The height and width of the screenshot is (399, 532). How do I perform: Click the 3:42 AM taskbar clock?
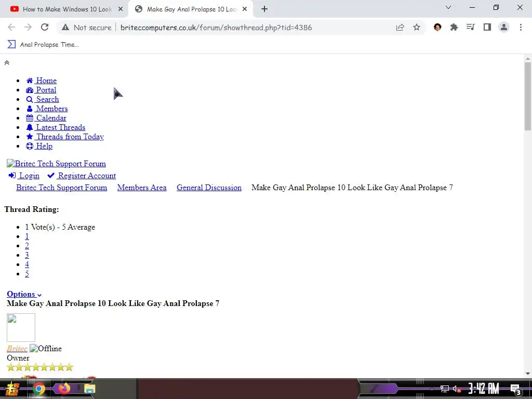(484, 389)
